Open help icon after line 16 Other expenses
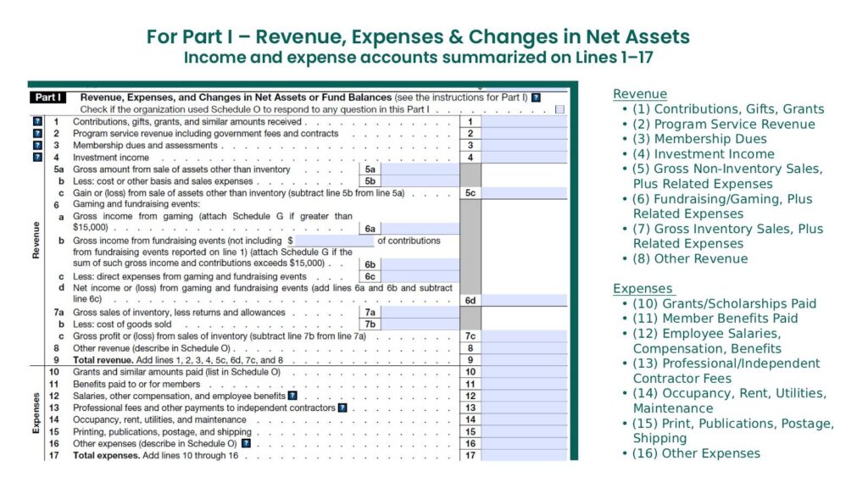868x488 pixels. (x=245, y=443)
